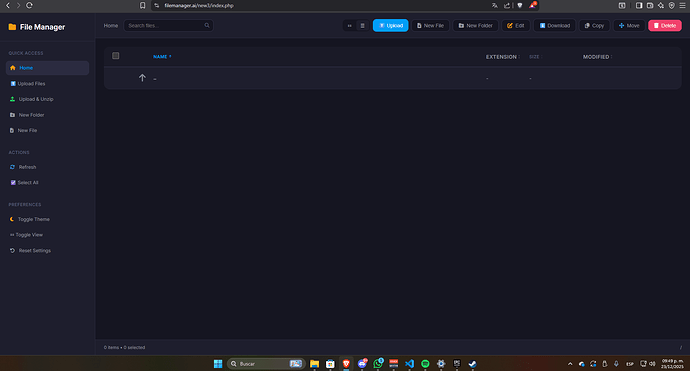Sort by Name column header
The image size is (690, 371).
coord(162,56)
